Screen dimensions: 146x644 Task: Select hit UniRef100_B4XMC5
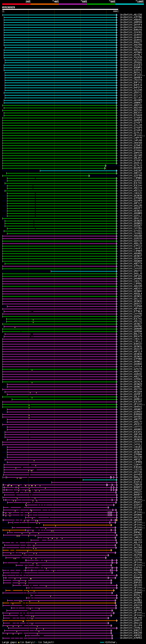pos(131,168)
